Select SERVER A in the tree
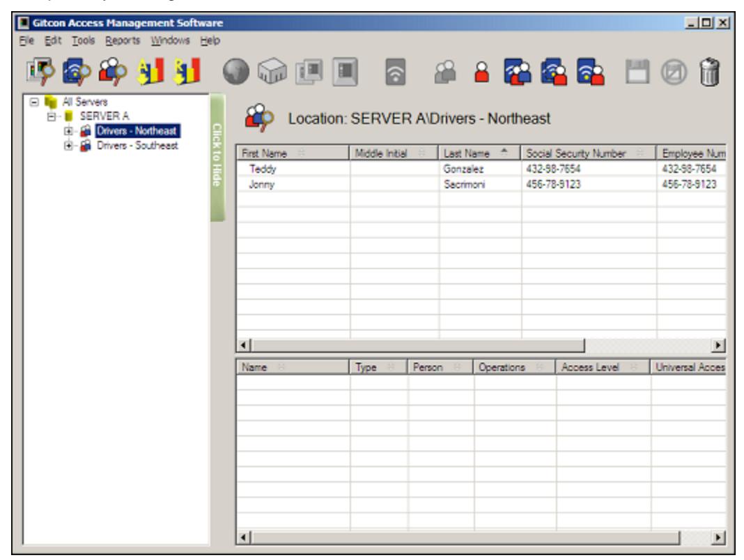 tap(104, 116)
